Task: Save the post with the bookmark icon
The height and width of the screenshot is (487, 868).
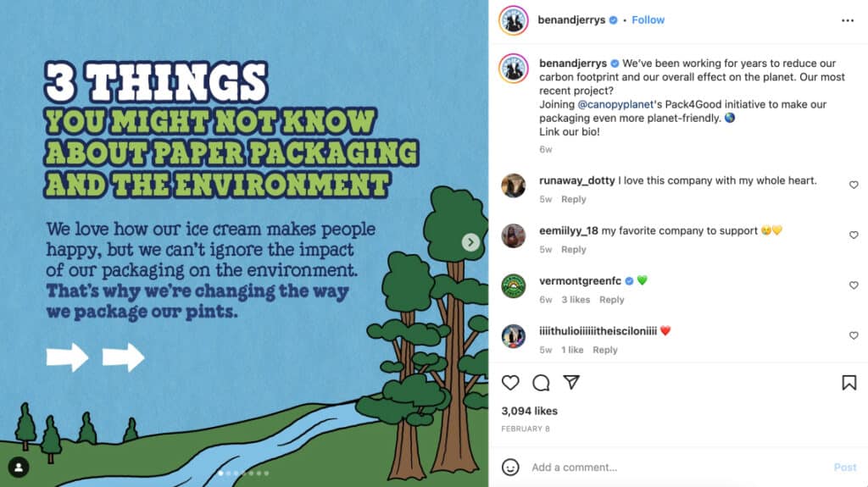Action: point(849,383)
